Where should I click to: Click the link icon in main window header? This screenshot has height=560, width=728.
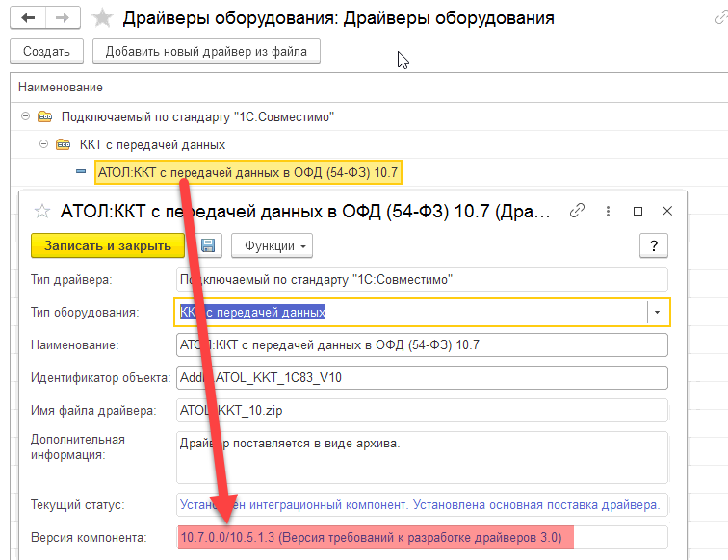click(721, 17)
